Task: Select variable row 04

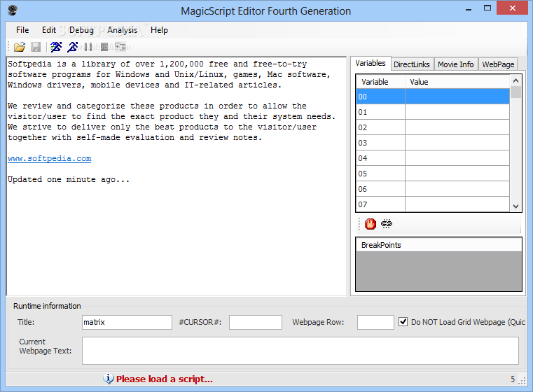Action: tap(433, 158)
